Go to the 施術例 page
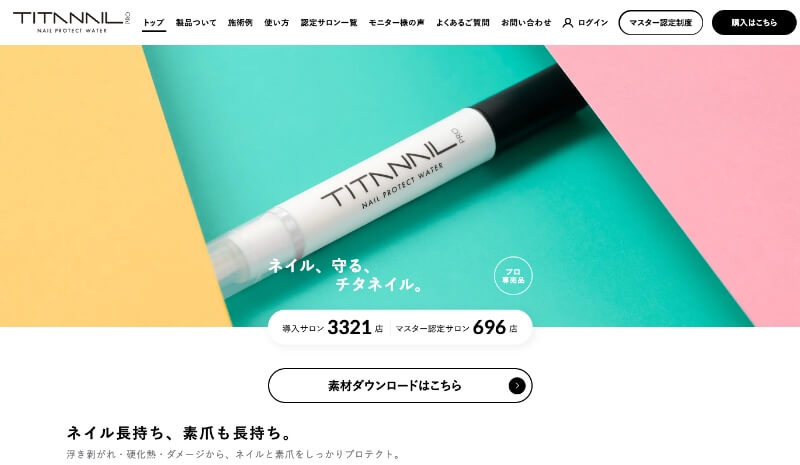The height and width of the screenshot is (465, 800). pos(240,22)
